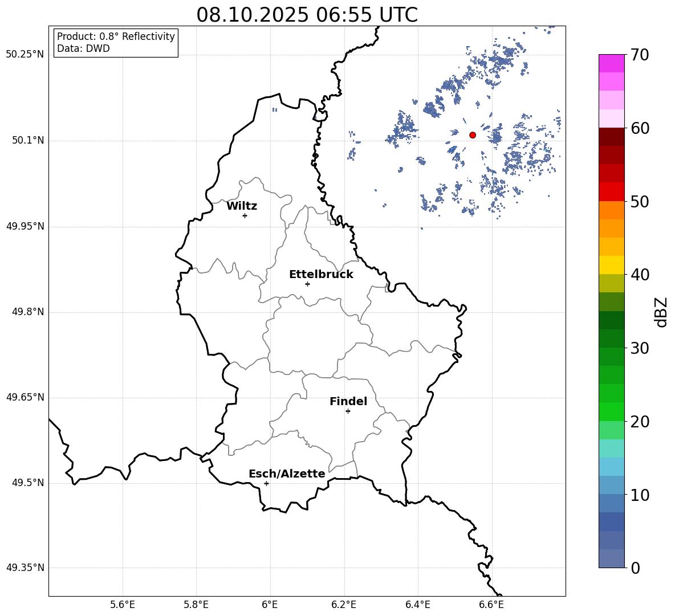Click the Esch/Alzette station cross marker
675x616 pixels.
coord(266,483)
